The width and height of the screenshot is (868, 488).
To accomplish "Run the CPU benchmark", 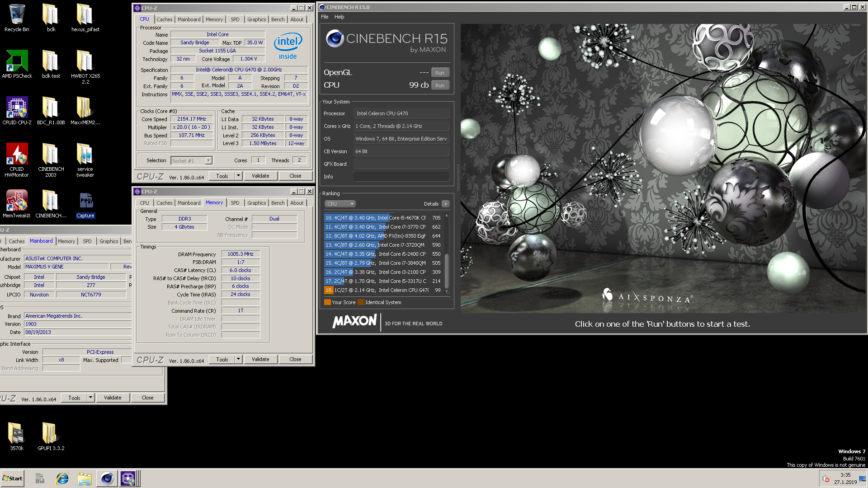I will point(440,85).
